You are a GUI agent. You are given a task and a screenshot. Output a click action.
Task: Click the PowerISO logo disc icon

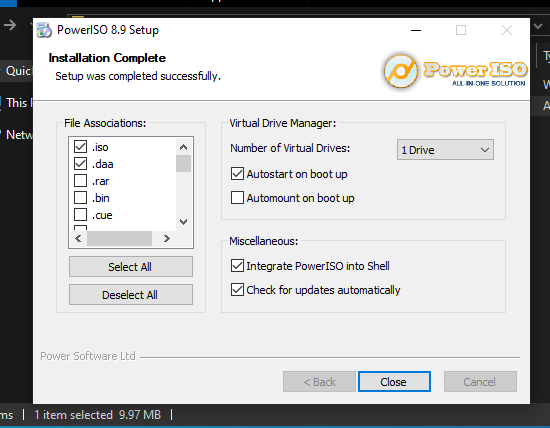(401, 71)
